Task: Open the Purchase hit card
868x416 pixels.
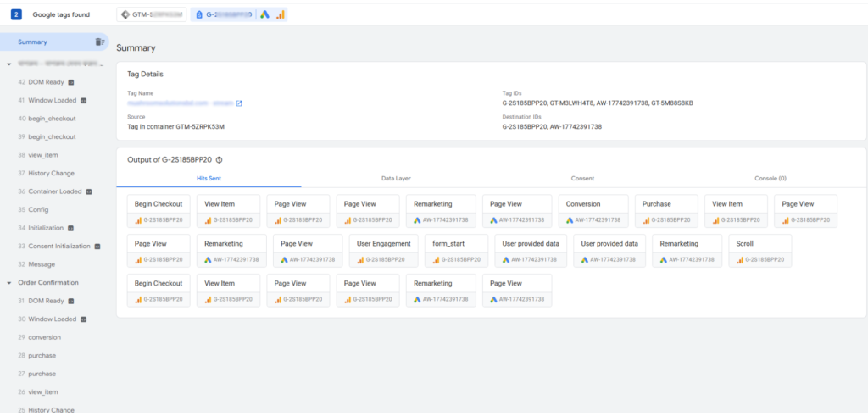Action: coord(666,210)
